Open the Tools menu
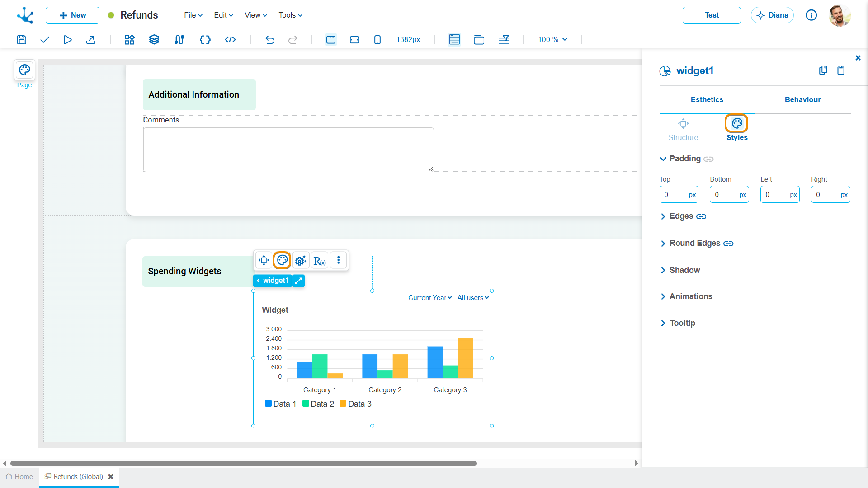This screenshot has height=488, width=868. [290, 15]
